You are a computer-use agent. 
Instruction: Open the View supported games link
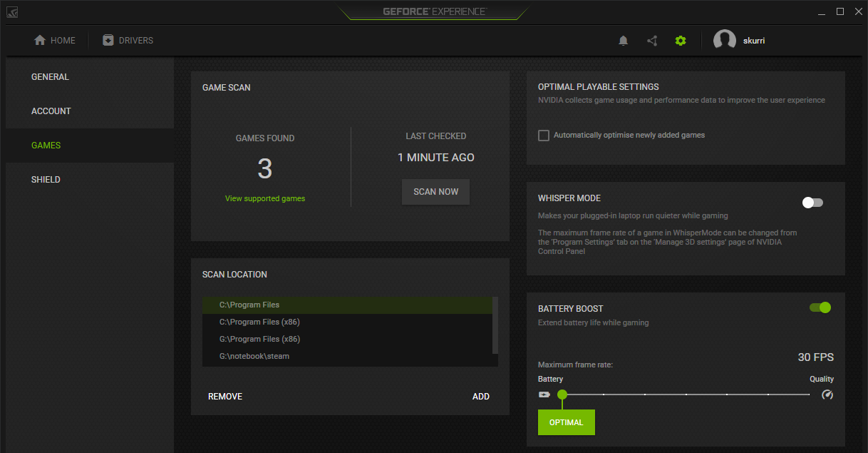(265, 198)
